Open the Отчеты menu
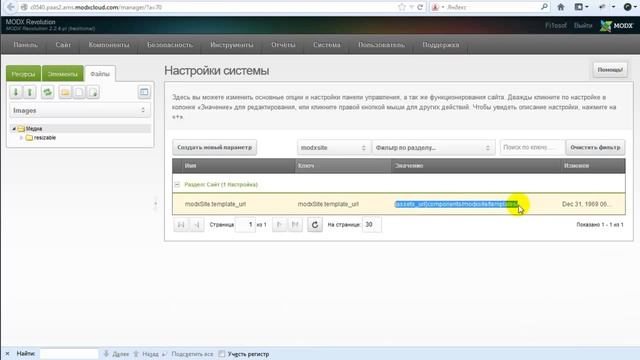Screen dimensions: 640x360 click(283, 45)
